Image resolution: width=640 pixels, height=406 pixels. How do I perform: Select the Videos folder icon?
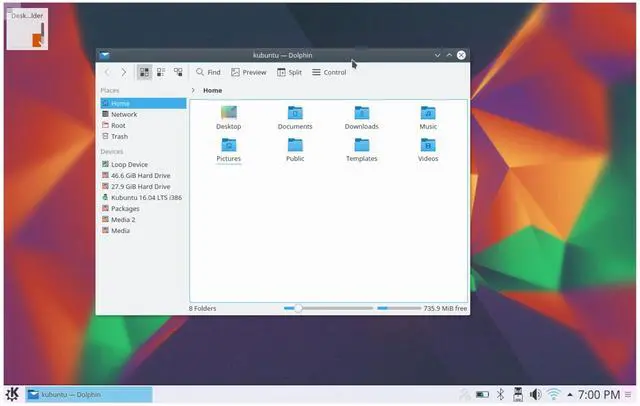[x=428, y=145]
